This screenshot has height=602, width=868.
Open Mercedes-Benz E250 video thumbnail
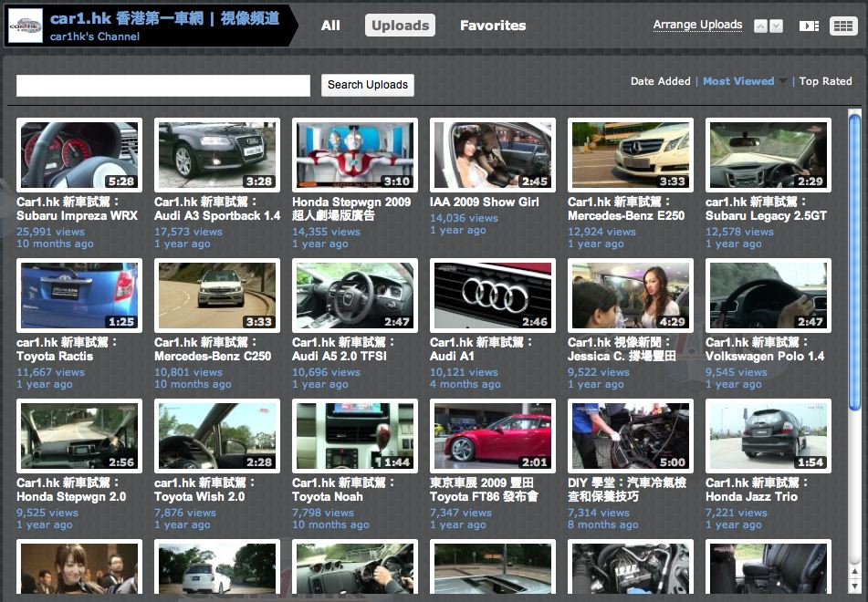coord(631,155)
